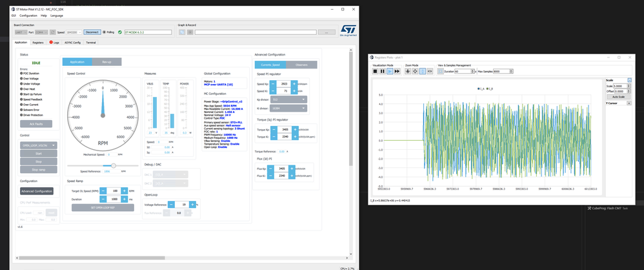Collapse the Scale panel in plot window

630,80
